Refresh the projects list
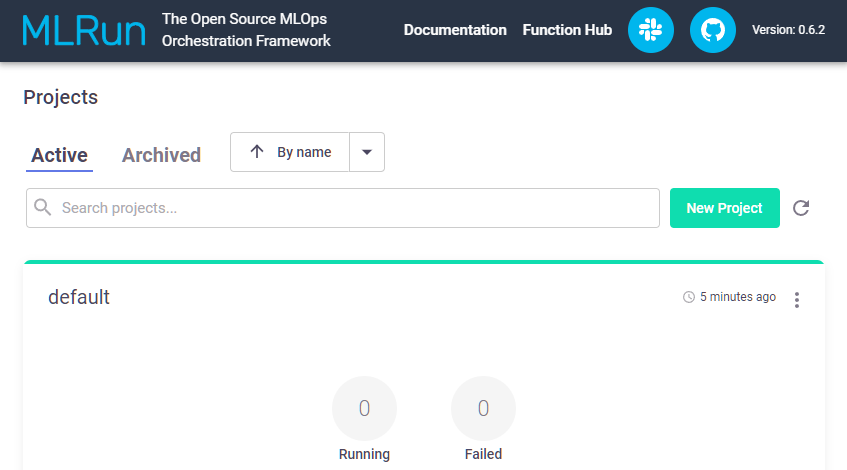Image resolution: width=847 pixels, height=470 pixels. coord(801,208)
